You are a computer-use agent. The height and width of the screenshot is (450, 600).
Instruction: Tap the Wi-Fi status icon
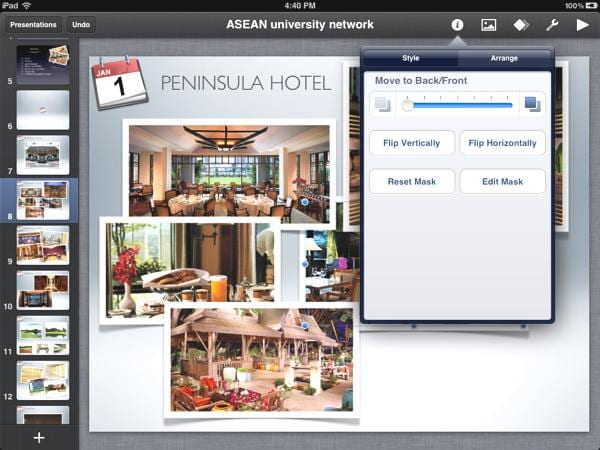click(x=26, y=5)
